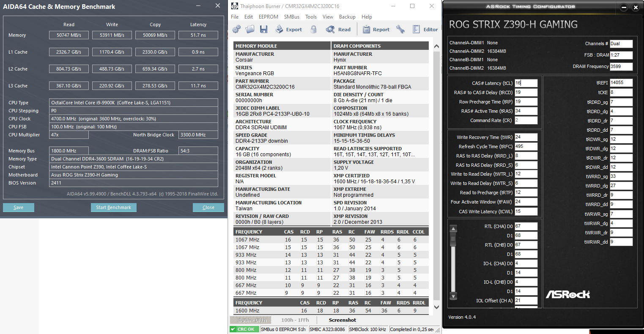Click the CAS Write Latency (tCWL) field
644x334 pixels.
pyautogui.click(x=526, y=212)
